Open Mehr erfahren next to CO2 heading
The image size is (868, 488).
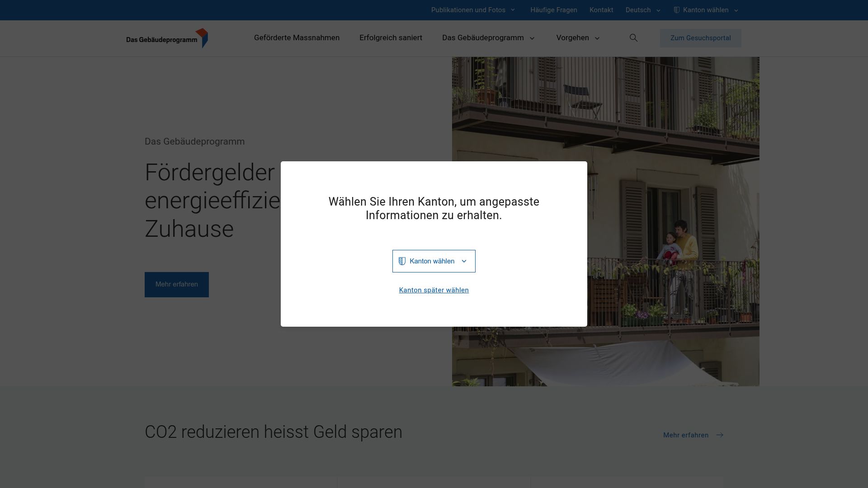click(685, 435)
